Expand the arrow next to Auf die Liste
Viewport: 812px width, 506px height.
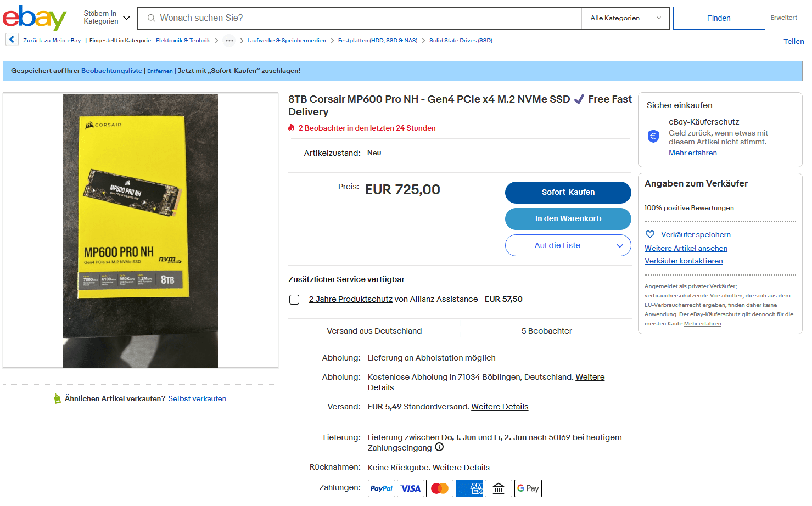pos(620,245)
